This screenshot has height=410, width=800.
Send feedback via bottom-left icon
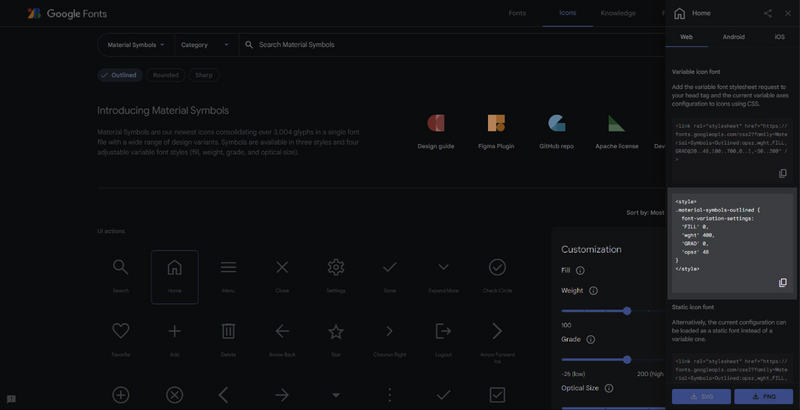pos(11,399)
